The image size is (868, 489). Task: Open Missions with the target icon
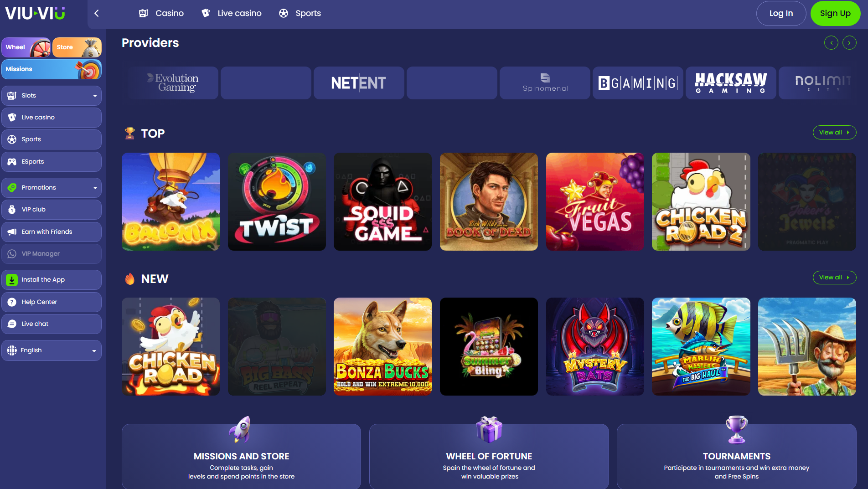pyautogui.click(x=52, y=69)
